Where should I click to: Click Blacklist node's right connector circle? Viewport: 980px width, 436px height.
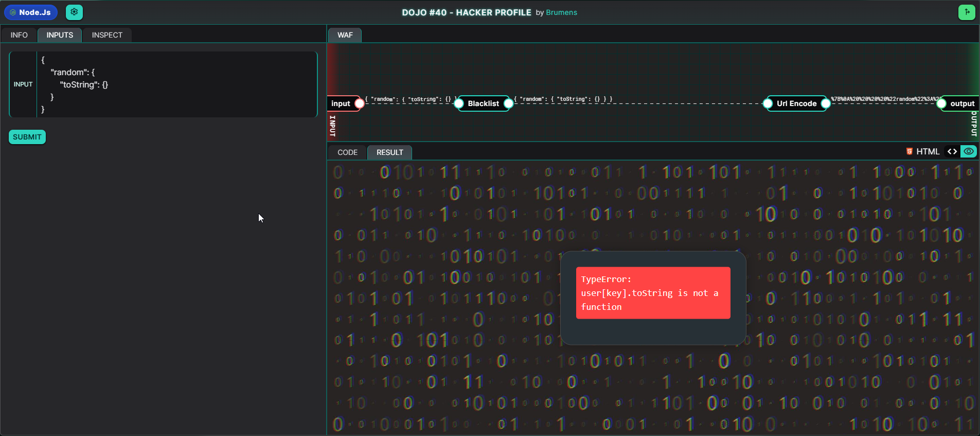[508, 103]
